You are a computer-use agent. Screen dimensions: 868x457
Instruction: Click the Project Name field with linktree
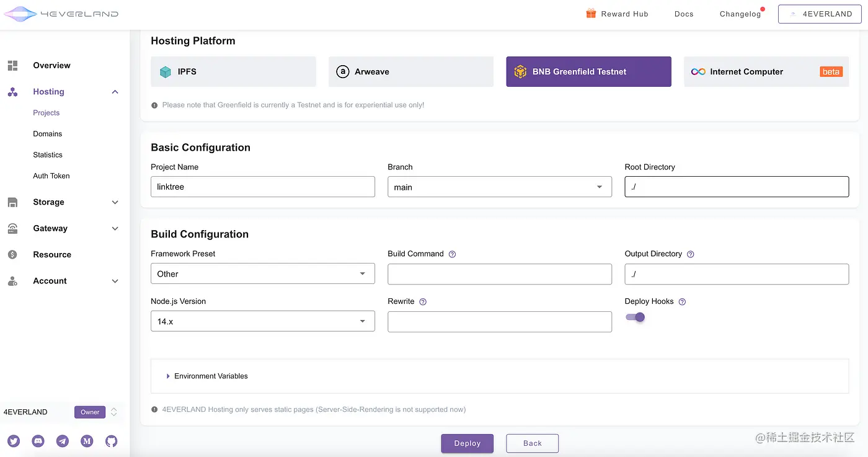(263, 187)
